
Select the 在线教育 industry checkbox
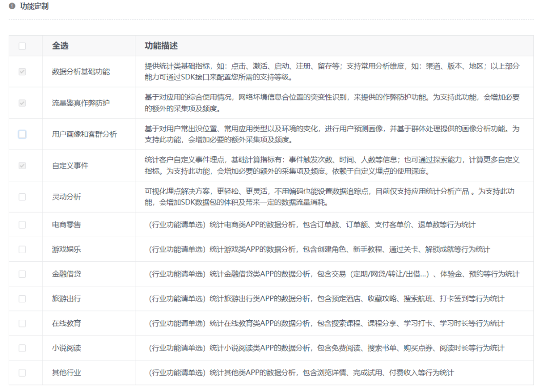click(x=22, y=323)
